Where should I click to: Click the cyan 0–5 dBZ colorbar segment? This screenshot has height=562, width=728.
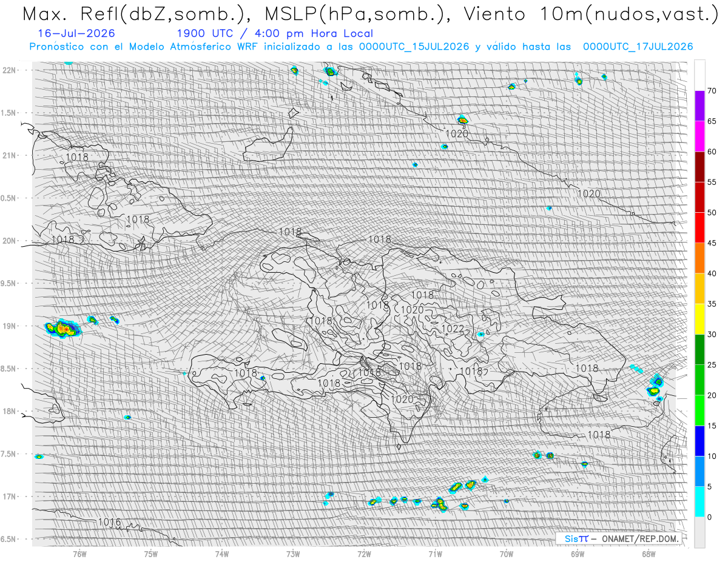point(699,501)
